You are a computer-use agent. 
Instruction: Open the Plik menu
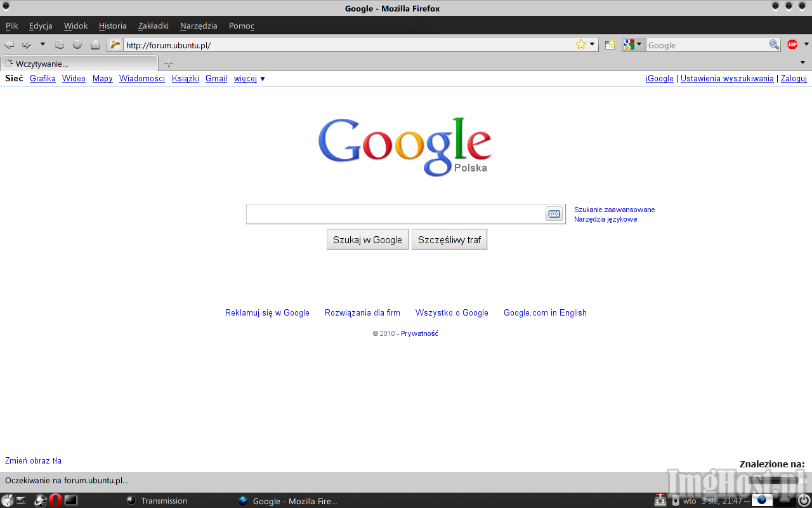(x=11, y=26)
